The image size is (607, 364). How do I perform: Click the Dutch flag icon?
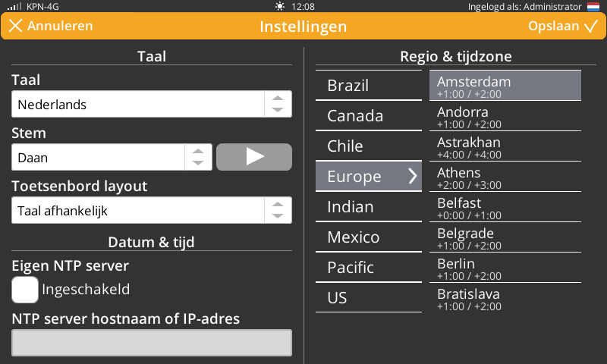593,6
